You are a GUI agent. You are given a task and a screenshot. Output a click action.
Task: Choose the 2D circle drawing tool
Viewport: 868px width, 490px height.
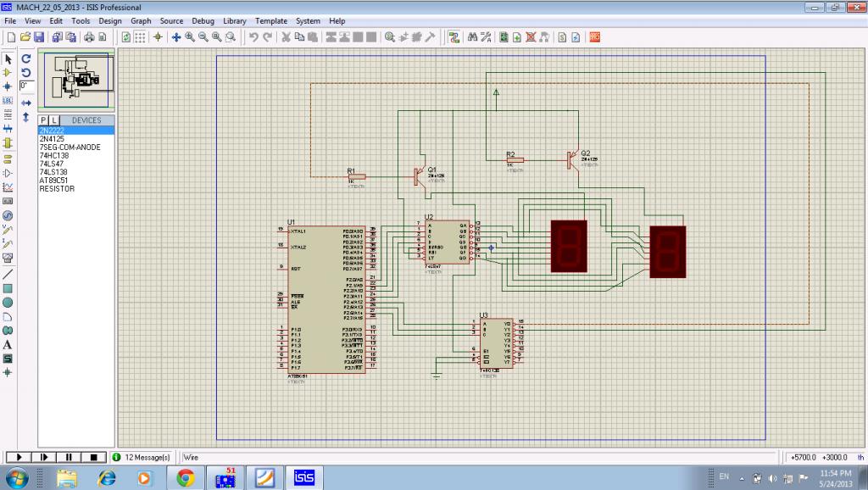pyautogui.click(x=8, y=303)
